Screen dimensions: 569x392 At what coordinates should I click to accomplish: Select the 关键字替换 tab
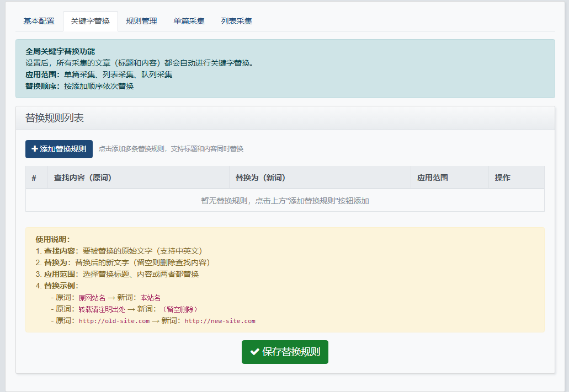click(90, 21)
